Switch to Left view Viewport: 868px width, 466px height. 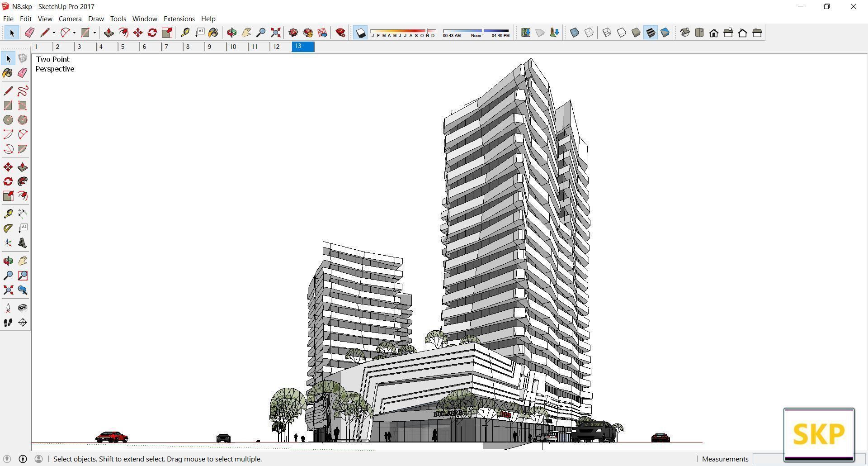pyautogui.click(x=757, y=33)
